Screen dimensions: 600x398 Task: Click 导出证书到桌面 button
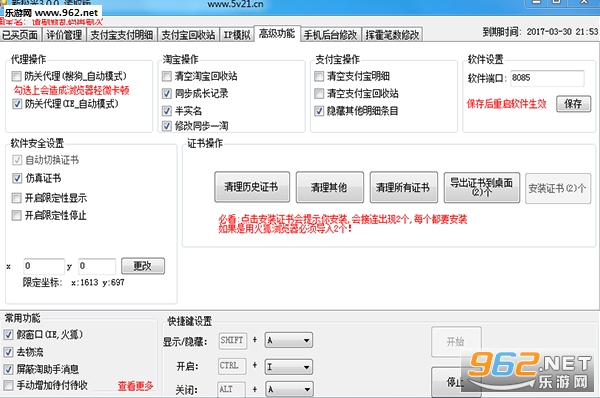(482, 187)
